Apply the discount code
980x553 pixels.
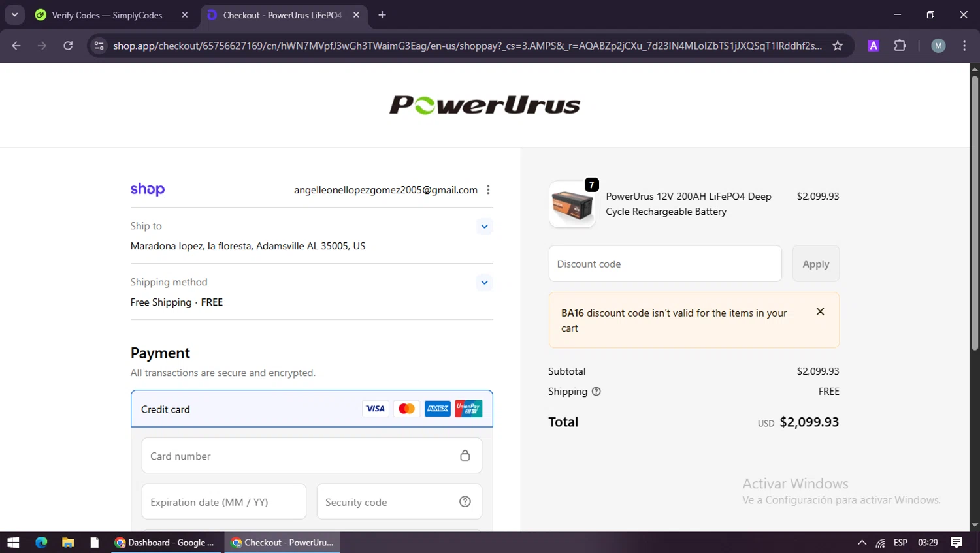816,264
